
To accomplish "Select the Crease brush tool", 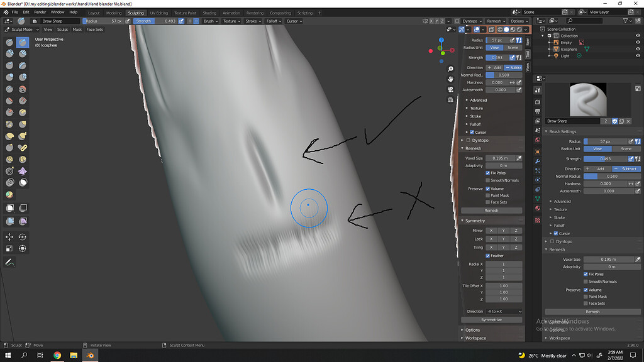I will pyautogui.click(x=9, y=89).
